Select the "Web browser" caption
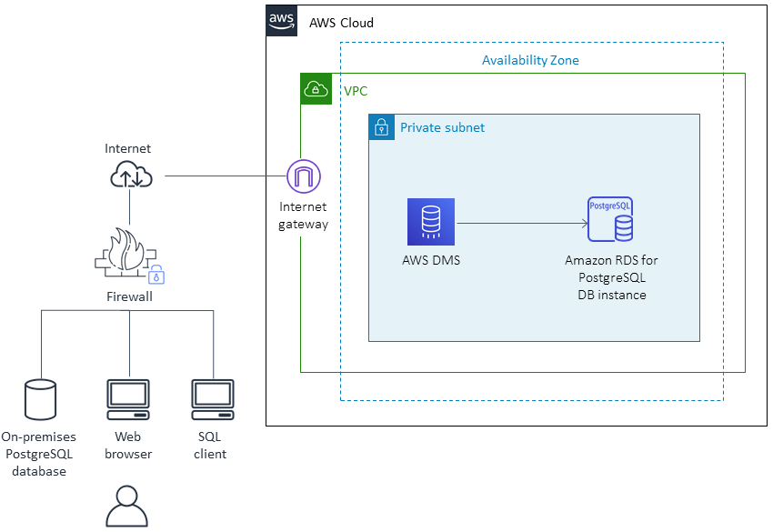 point(128,446)
